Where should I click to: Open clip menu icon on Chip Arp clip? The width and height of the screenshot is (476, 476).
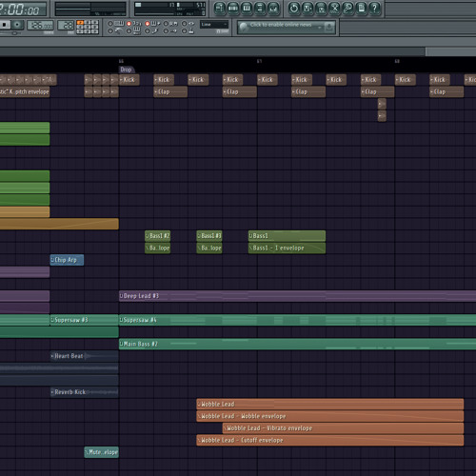coord(52,260)
